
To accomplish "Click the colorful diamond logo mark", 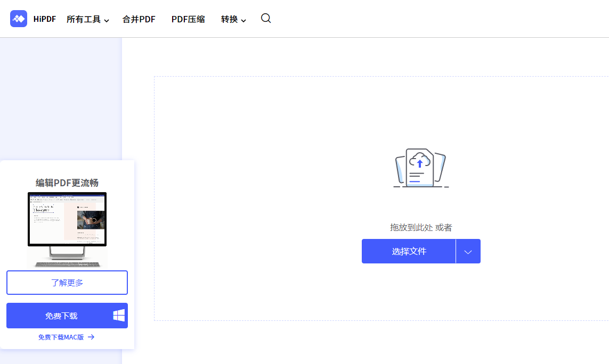I will coord(18,19).
